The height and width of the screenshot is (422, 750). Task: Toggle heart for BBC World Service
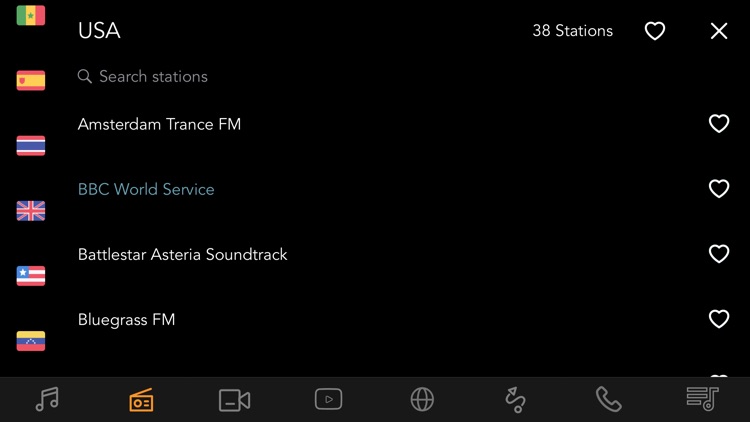(718, 189)
